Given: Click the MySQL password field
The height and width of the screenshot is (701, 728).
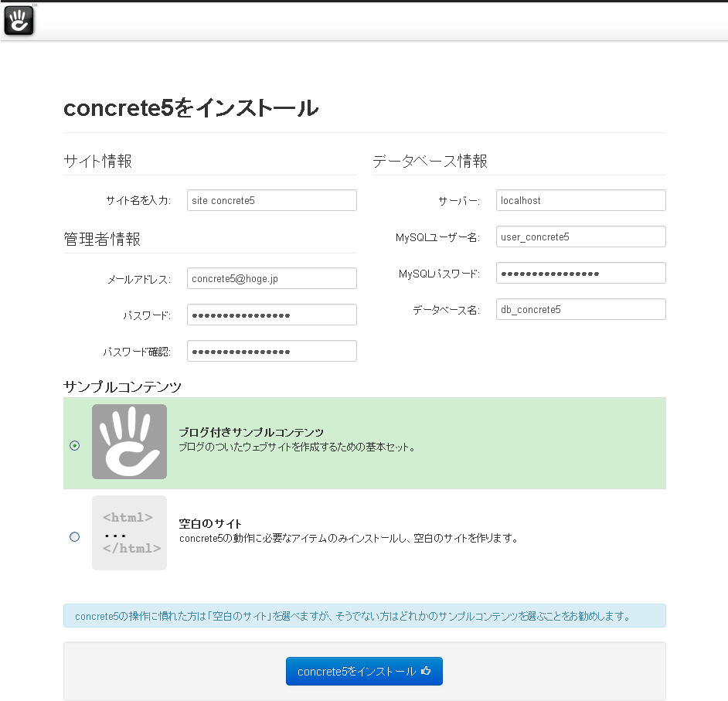Looking at the screenshot, I should [x=580, y=273].
